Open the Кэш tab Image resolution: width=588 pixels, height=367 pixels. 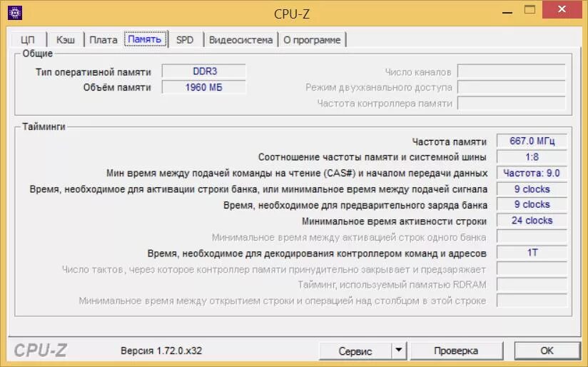coord(66,40)
